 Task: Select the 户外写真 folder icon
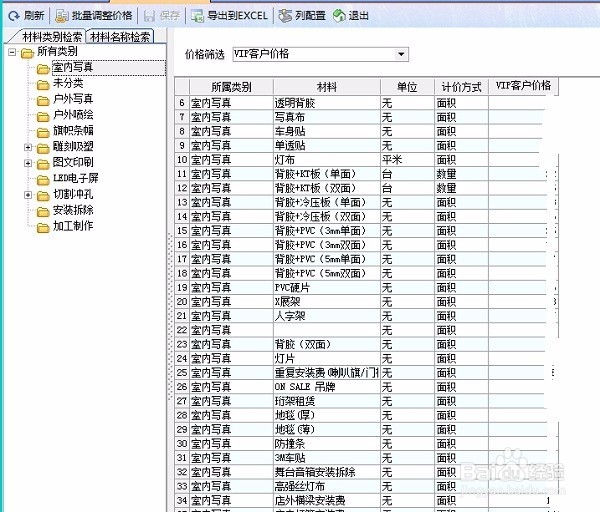click(x=43, y=100)
